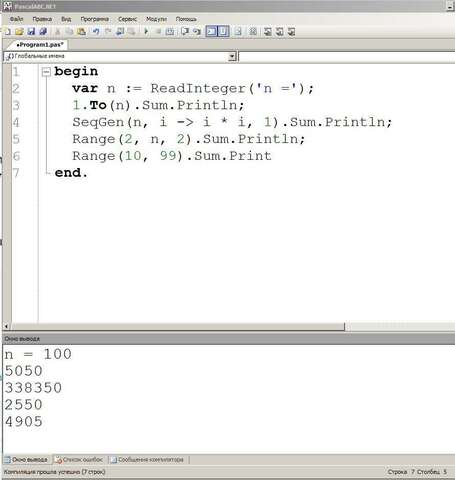Open the Глобальные имена dropdown arrow

coord(232,56)
